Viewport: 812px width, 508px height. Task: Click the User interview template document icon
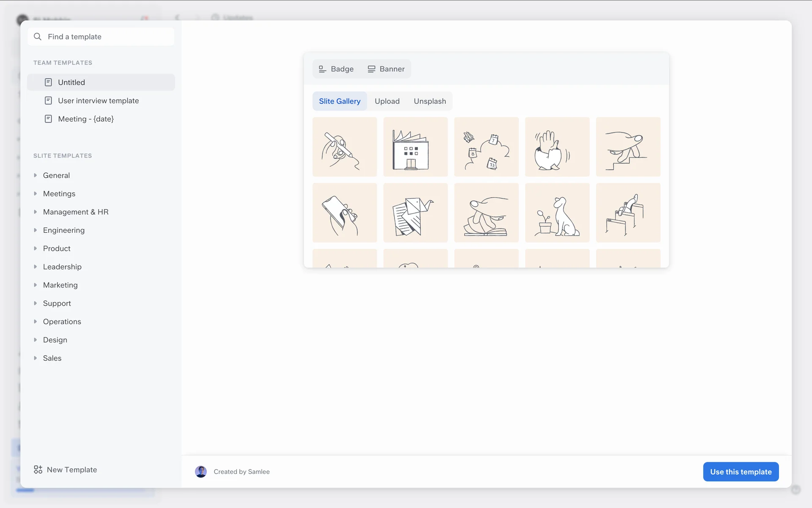(48, 101)
